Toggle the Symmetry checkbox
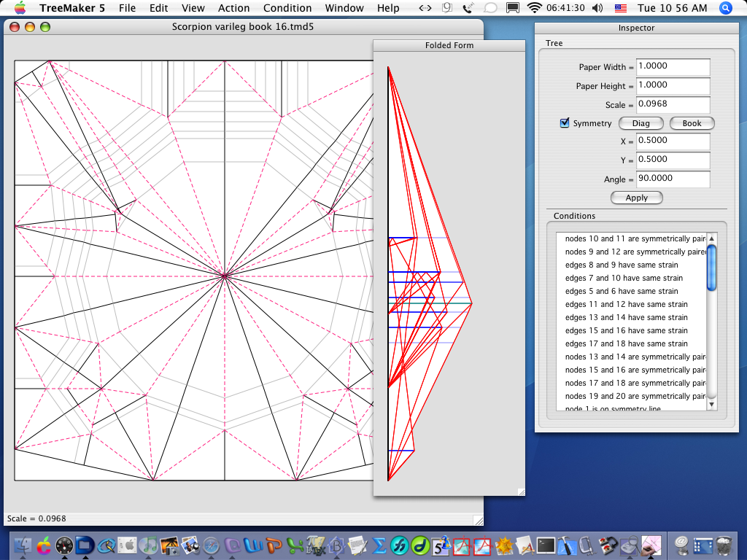The image size is (747, 560). click(565, 123)
